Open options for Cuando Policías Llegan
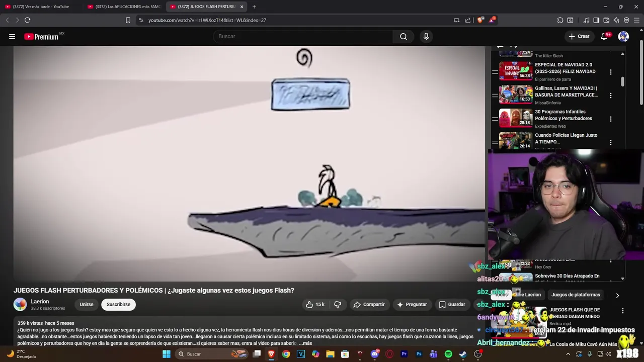 pos(611,142)
